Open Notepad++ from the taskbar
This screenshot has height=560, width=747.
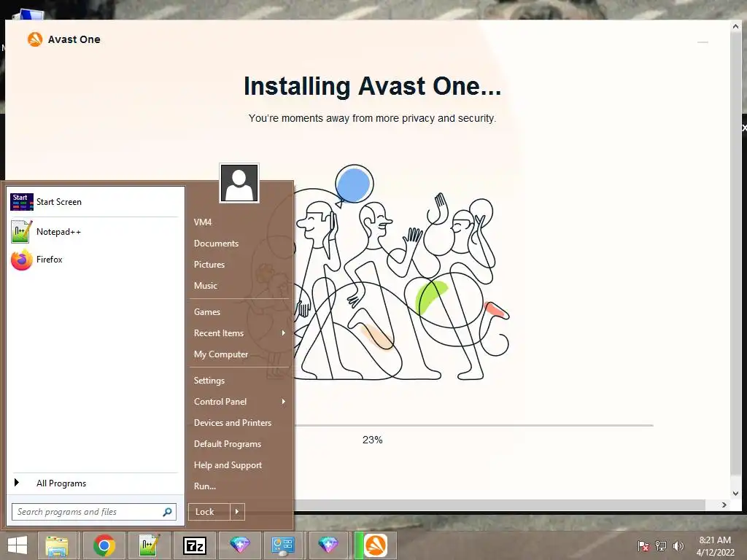(x=149, y=545)
